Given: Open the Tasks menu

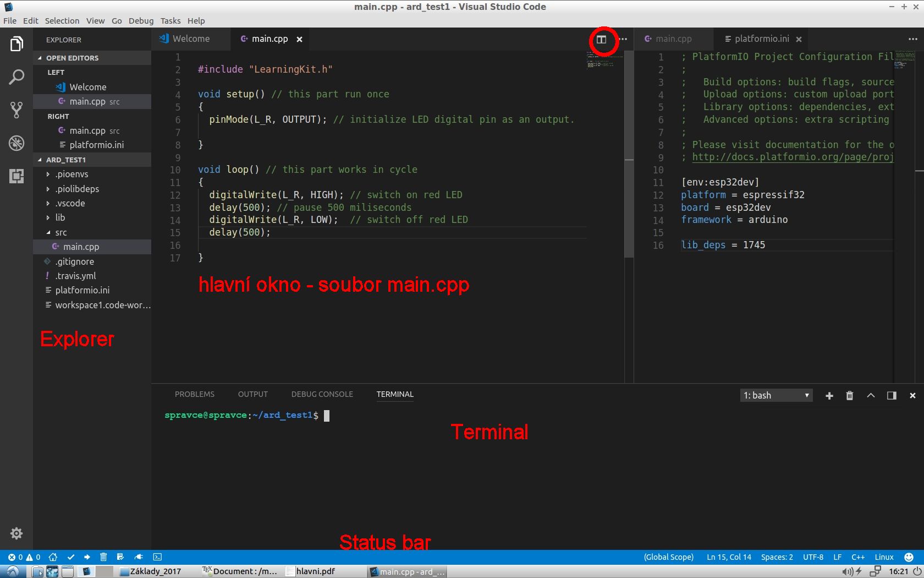Looking at the screenshot, I should pos(170,21).
